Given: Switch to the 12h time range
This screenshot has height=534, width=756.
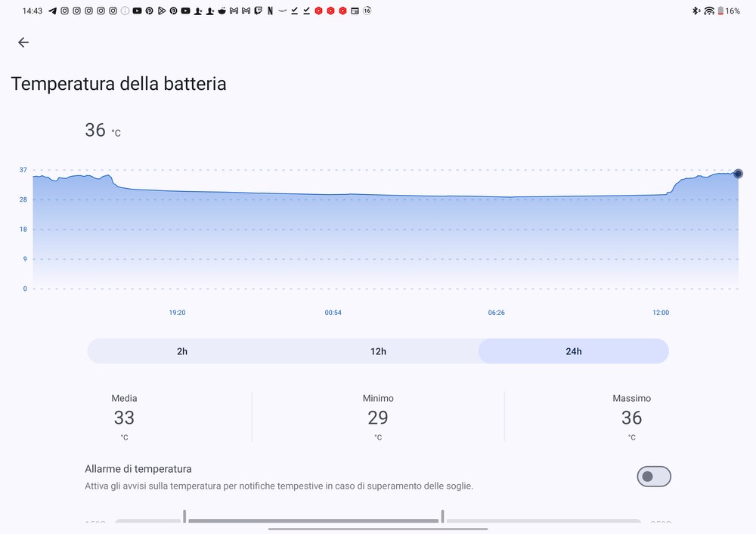Looking at the screenshot, I should click(378, 351).
